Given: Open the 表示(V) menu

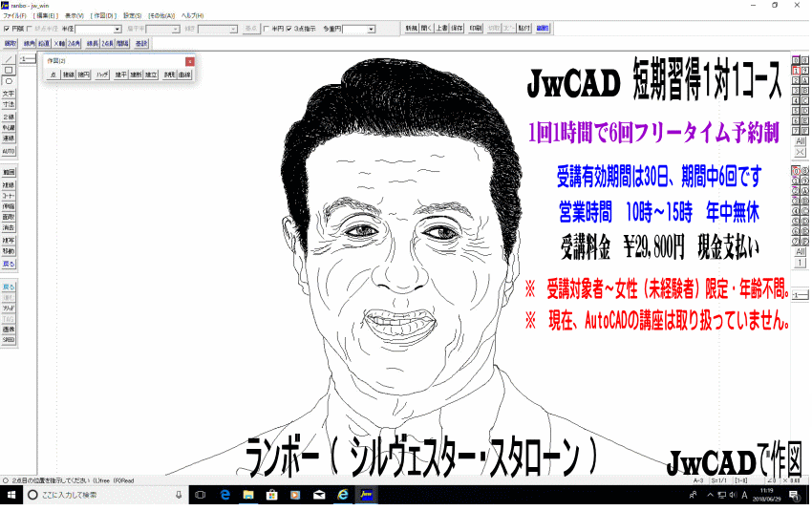Looking at the screenshot, I should click(x=75, y=16).
